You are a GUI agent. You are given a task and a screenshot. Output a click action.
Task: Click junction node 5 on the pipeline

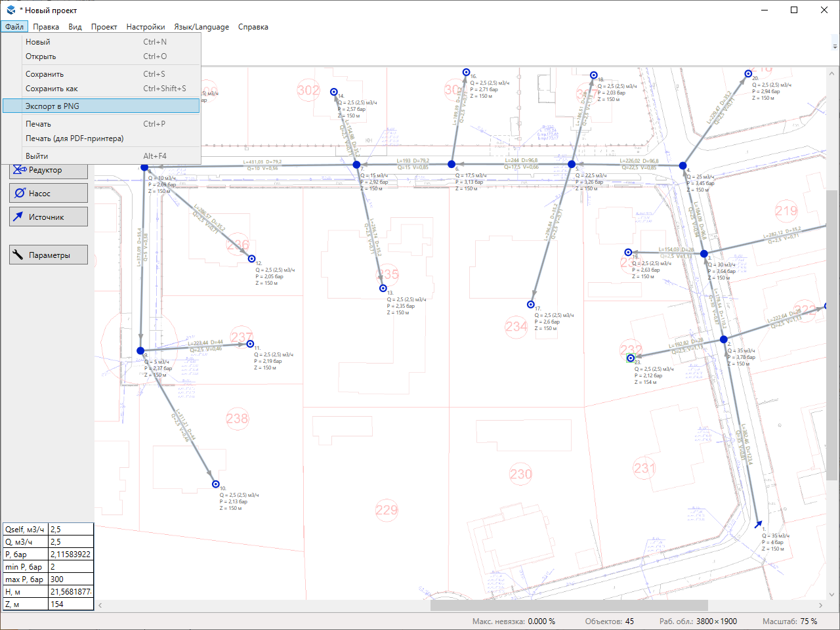click(572, 164)
